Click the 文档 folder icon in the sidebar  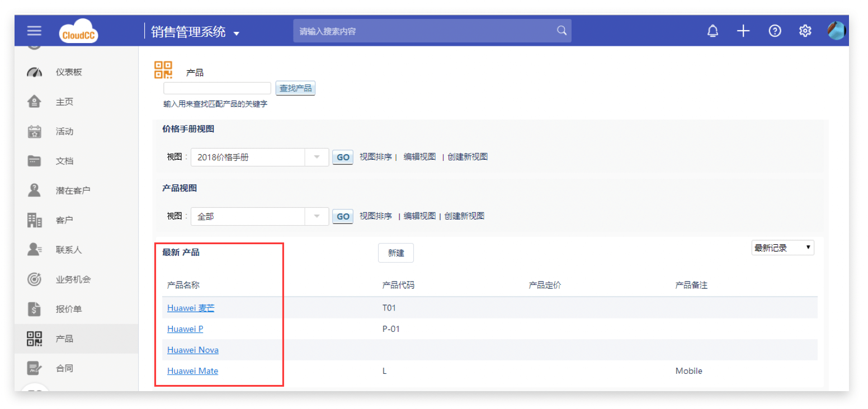tap(35, 161)
